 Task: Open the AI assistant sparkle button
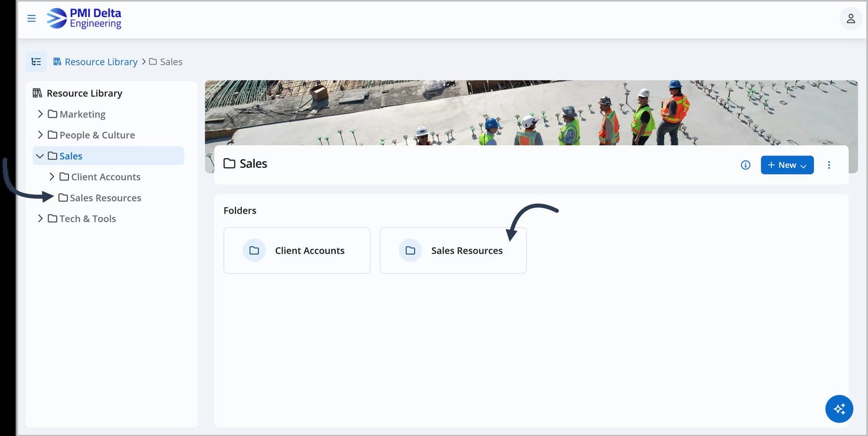(839, 409)
